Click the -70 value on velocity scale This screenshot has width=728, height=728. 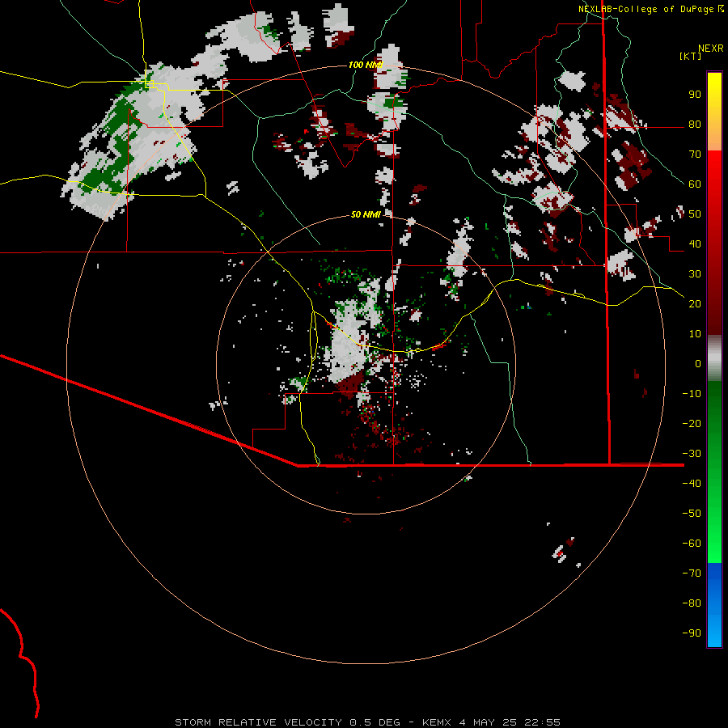pyautogui.click(x=692, y=573)
